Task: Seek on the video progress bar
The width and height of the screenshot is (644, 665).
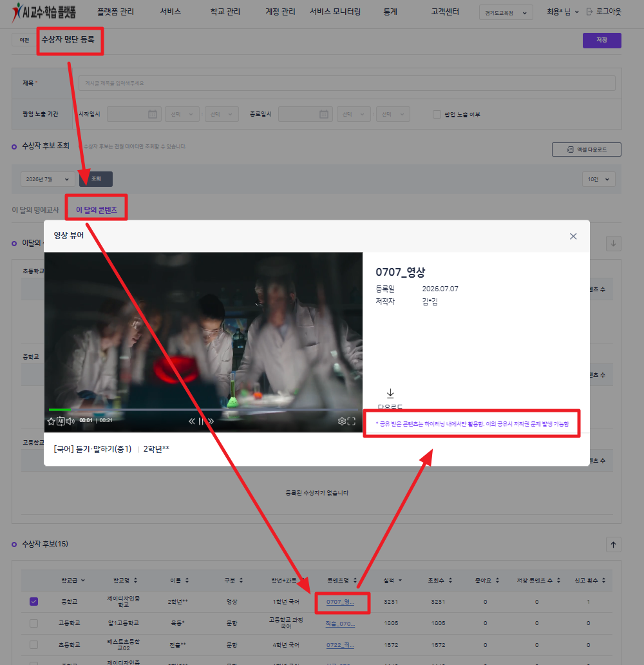Action: click(x=204, y=410)
